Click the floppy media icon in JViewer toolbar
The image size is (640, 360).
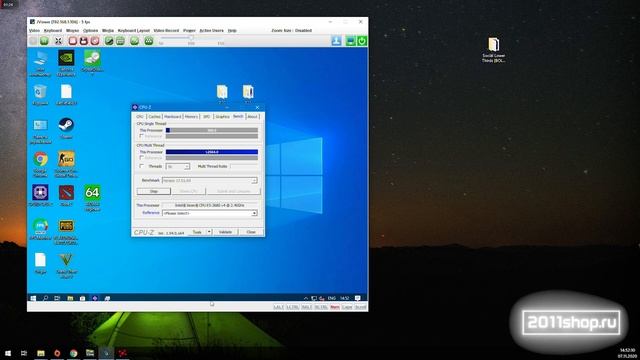84,41
